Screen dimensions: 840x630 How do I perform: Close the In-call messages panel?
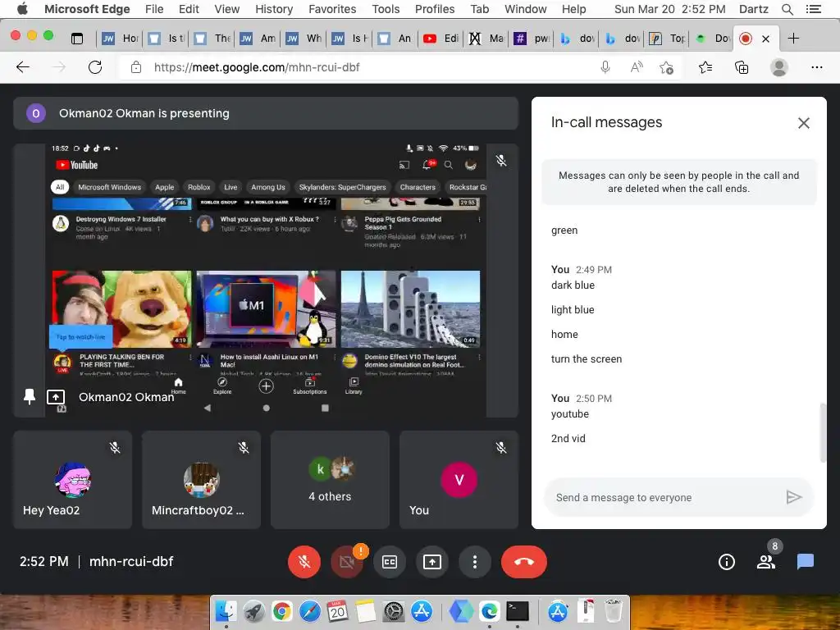[804, 123]
